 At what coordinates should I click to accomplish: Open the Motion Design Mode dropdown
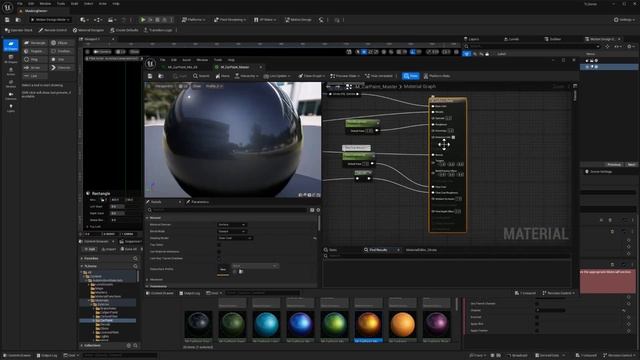[51, 20]
